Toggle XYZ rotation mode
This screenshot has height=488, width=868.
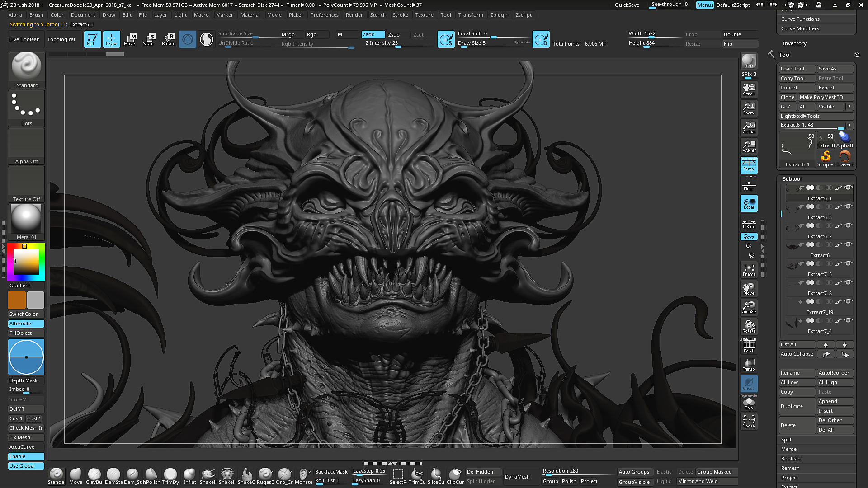point(749,237)
